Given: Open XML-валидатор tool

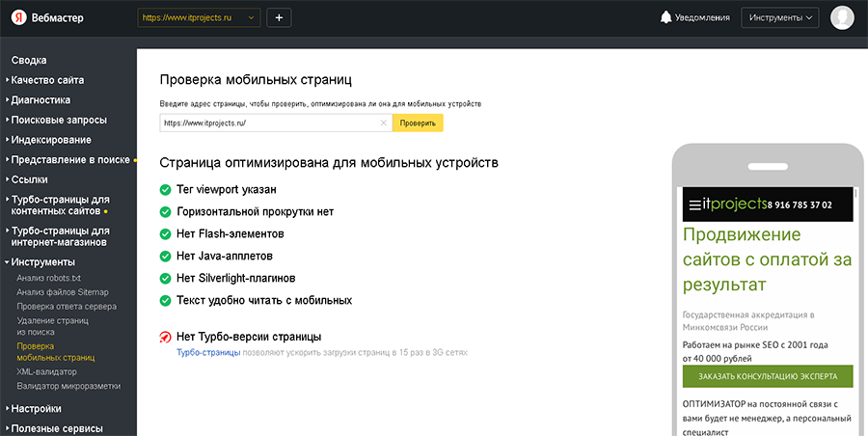Looking at the screenshot, I should (x=46, y=371).
